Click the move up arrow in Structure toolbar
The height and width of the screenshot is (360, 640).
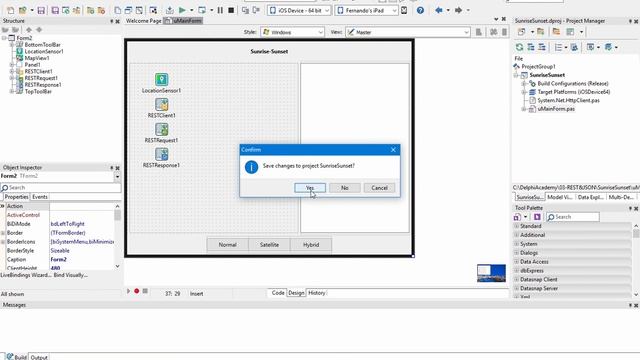click(x=29, y=29)
